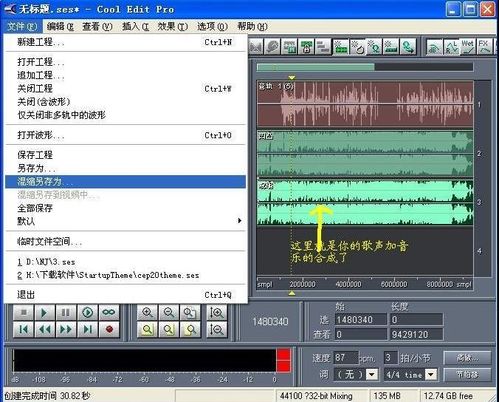This screenshot has height=402, width=499.
Task: Jump to the beginning of the session
Action: (24, 330)
